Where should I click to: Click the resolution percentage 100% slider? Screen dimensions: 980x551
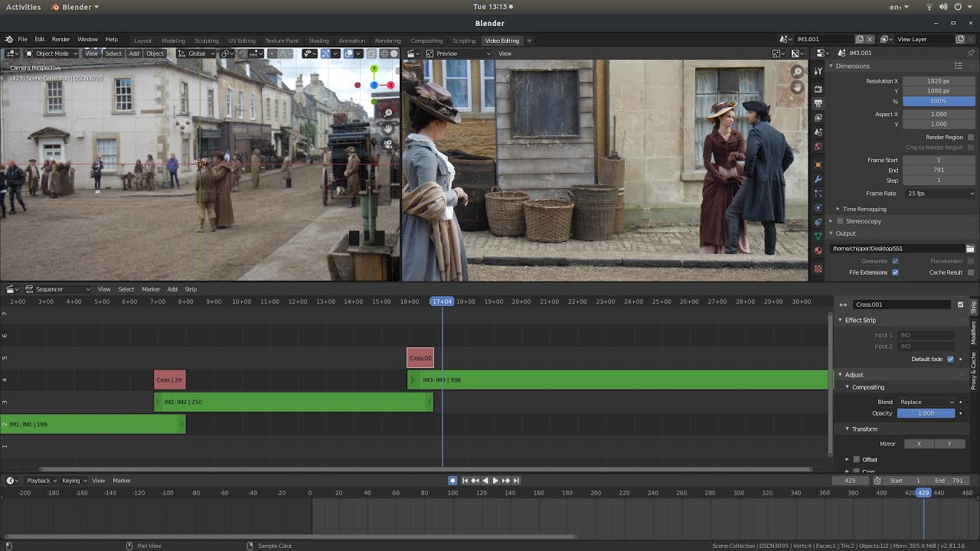(x=939, y=101)
